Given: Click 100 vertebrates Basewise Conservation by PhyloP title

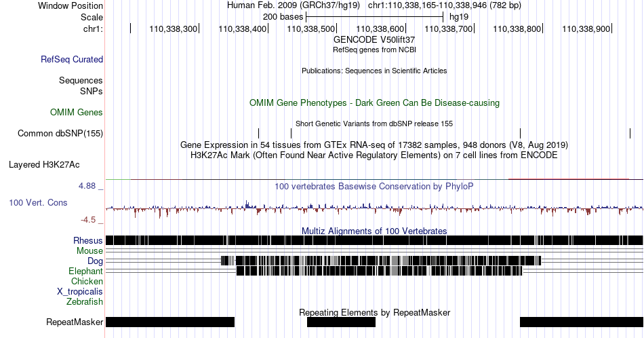Looking at the screenshot, I should (374, 186).
